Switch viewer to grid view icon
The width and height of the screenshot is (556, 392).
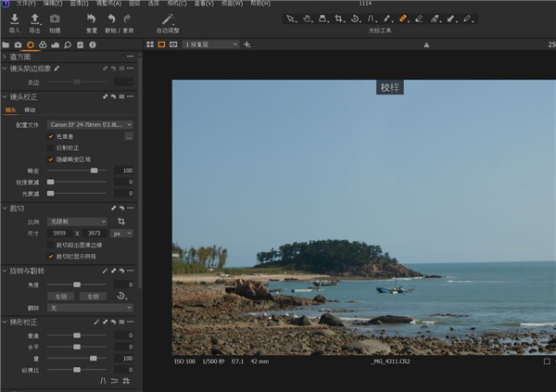point(150,44)
